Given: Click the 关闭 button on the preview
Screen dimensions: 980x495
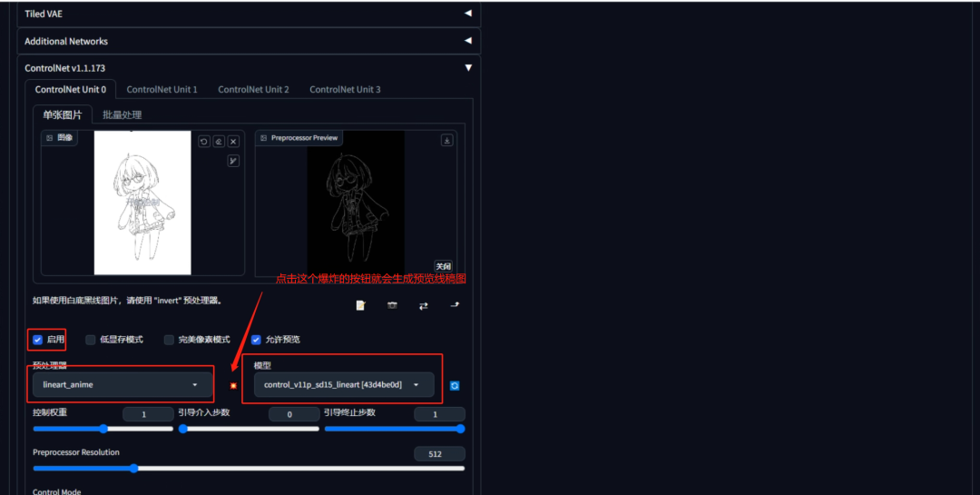Looking at the screenshot, I should coord(443,266).
